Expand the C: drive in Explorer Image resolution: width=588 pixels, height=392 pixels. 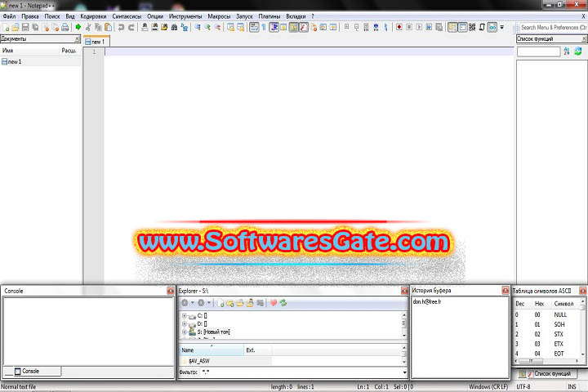point(184,316)
